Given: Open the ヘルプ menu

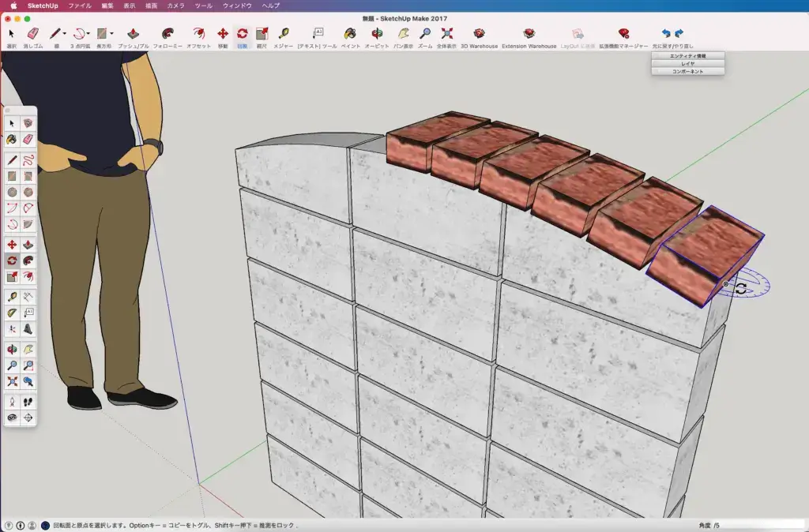Looking at the screenshot, I should [x=271, y=6].
